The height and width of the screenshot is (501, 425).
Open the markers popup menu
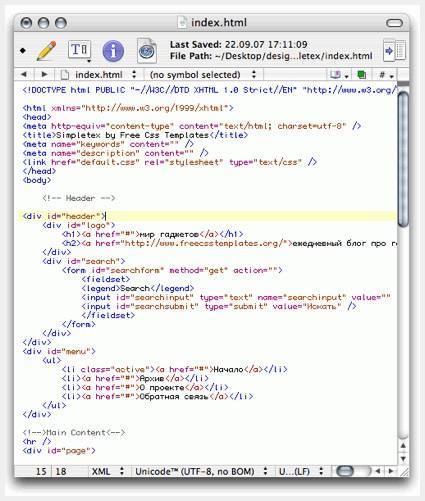point(339,75)
